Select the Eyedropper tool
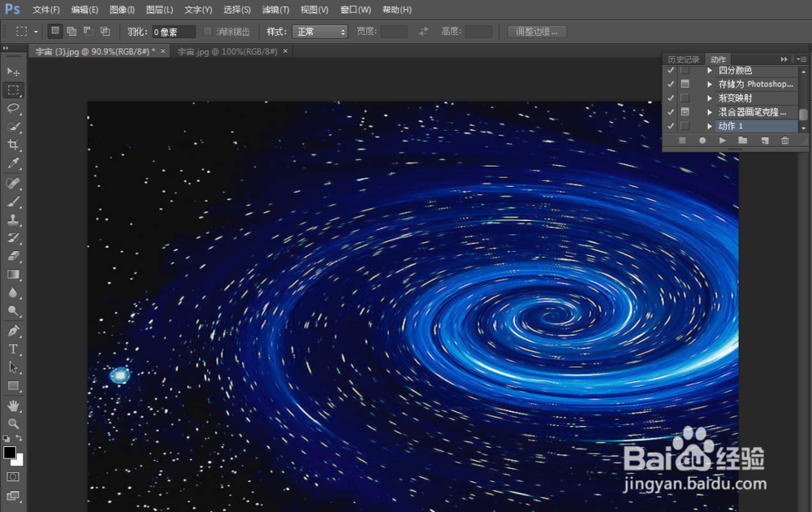812x512 pixels. 13,163
